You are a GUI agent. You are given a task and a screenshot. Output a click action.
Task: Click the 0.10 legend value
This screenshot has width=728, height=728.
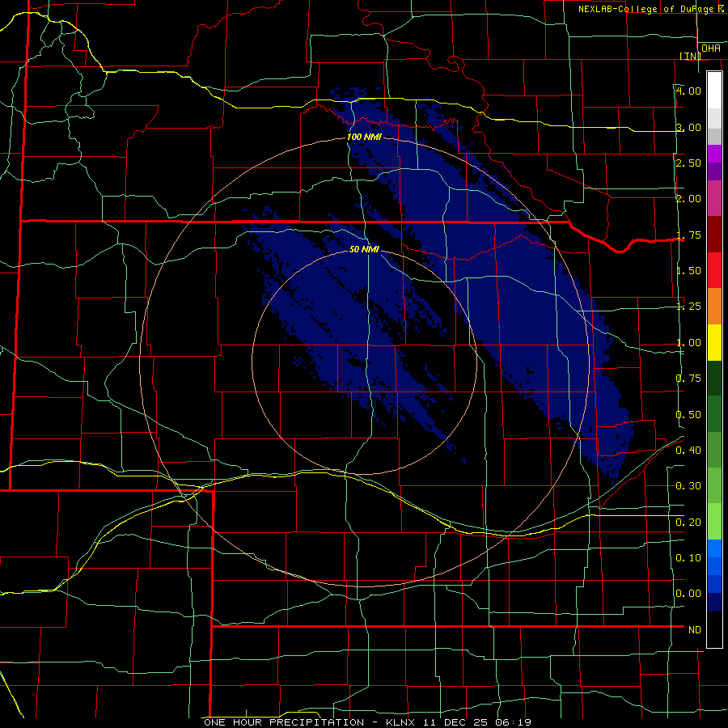coord(688,558)
